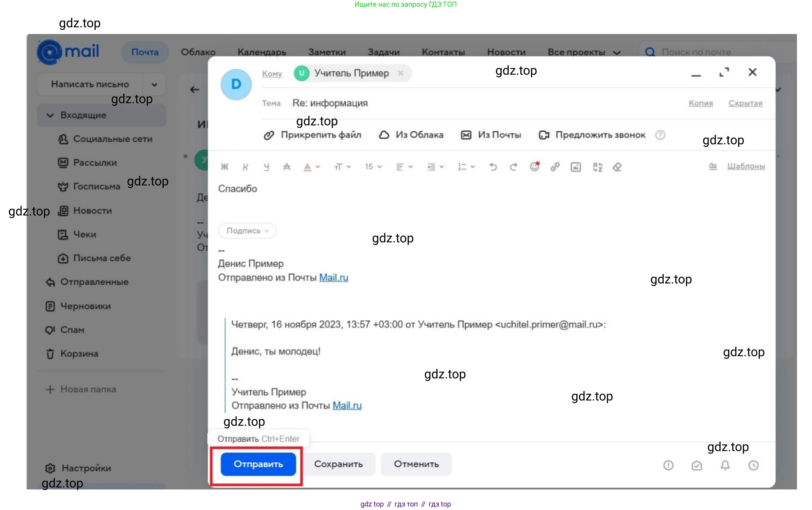This screenshot has width=812, height=510.
Task: Clear formatting with eraser icon
Action: [x=617, y=167]
